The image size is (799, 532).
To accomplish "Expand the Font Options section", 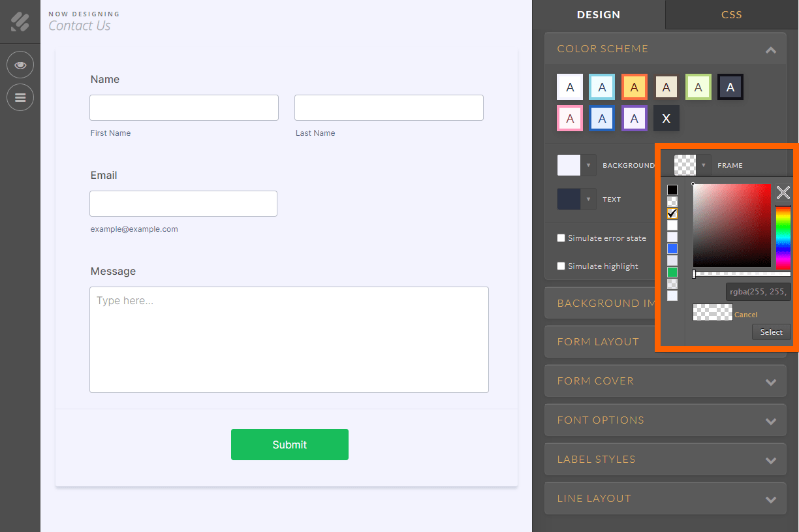I will point(665,420).
